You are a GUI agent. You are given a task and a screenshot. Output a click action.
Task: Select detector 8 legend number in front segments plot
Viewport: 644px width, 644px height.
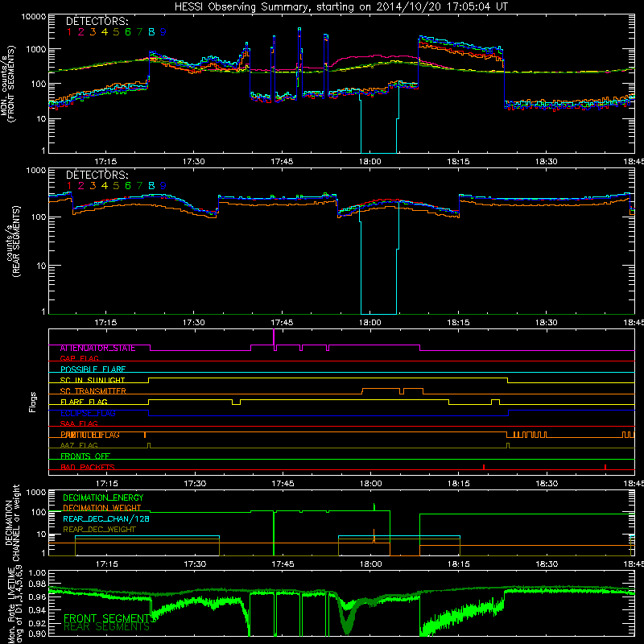pyautogui.click(x=151, y=32)
